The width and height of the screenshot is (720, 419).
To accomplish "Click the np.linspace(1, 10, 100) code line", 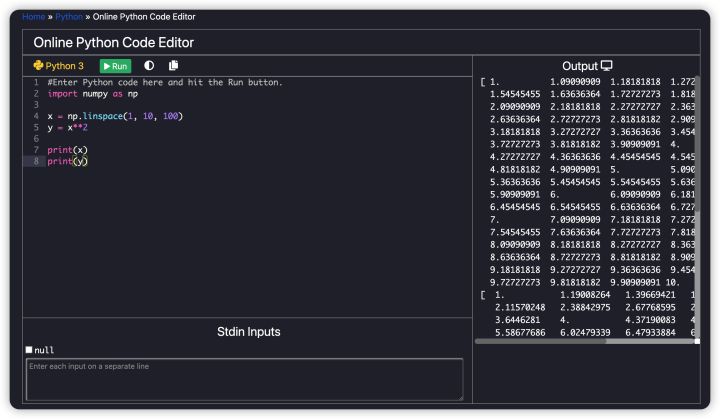I will pyautogui.click(x=115, y=116).
